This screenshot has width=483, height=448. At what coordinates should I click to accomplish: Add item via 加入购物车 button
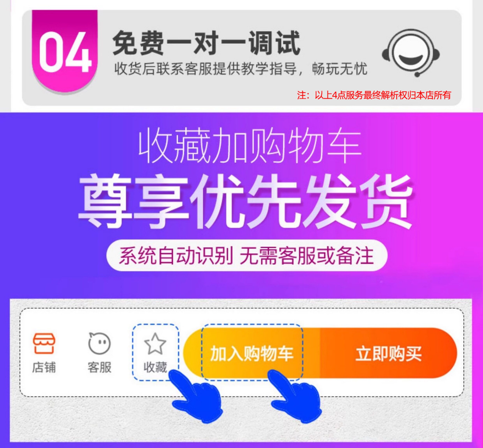tap(252, 354)
